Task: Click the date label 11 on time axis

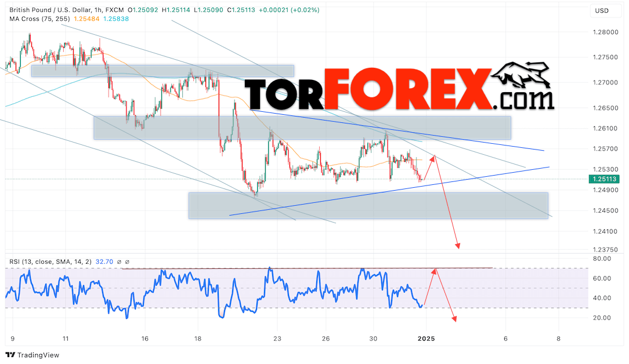Action: [x=66, y=338]
